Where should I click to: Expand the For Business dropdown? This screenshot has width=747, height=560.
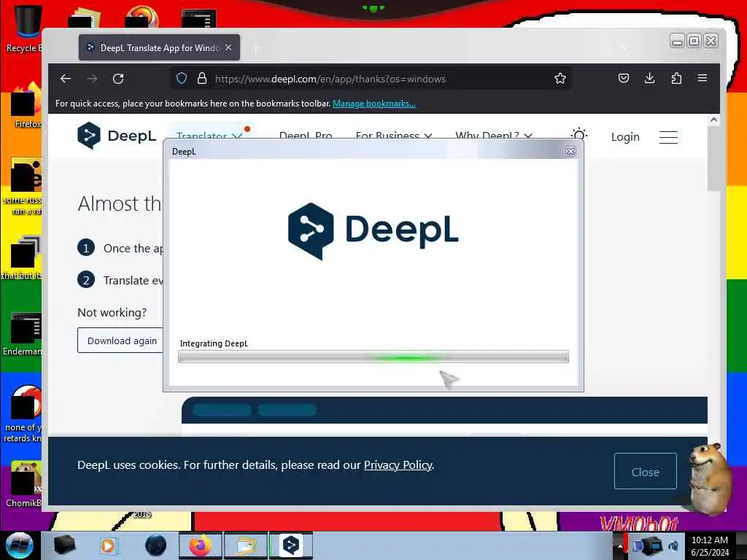click(394, 136)
